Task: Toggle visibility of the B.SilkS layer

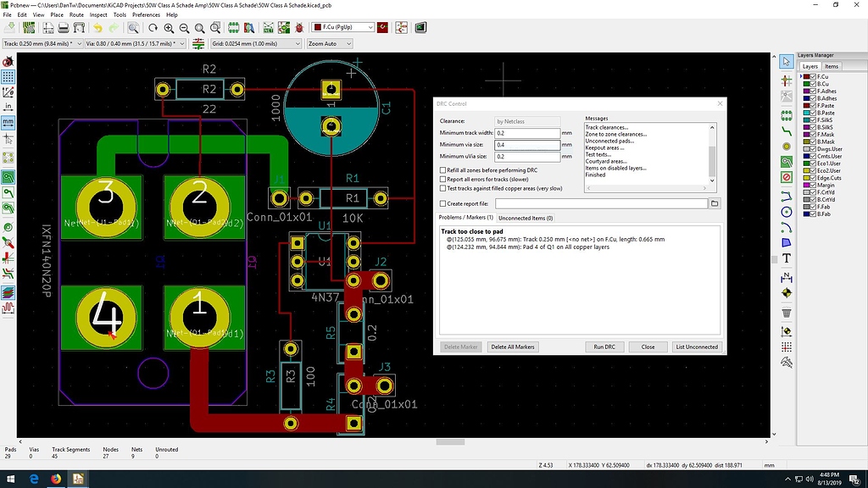Action: click(x=813, y=125)
